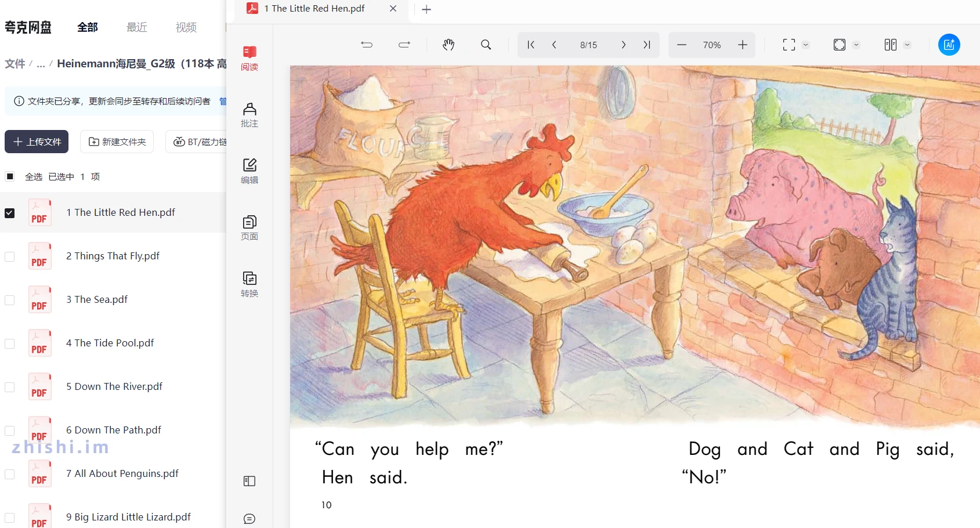The height and width of the screenshot is (528, 980).
Task: Open 6 Down The Path.pdf
Action: pos(114,430)
